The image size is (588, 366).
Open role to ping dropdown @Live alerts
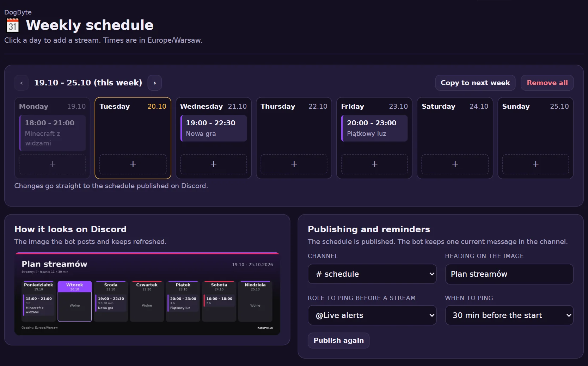tap(372, 315)
